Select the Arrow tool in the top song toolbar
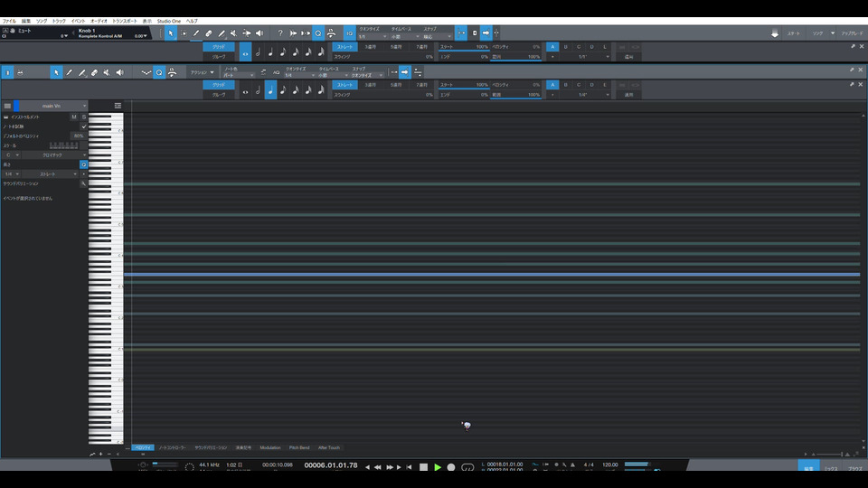This screenshot has width=868, height=488. (171, 33)
